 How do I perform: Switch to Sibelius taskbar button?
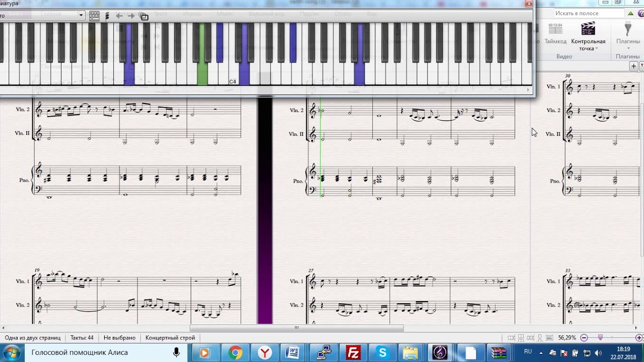tap(440, 353)
